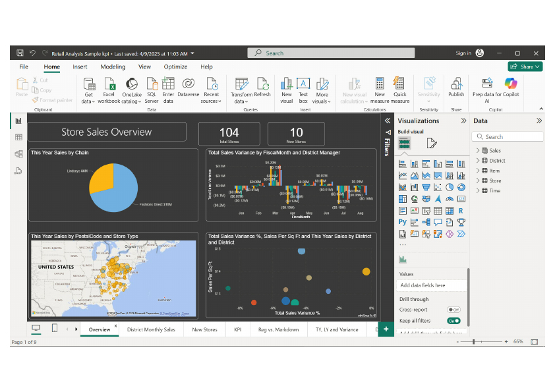Expand the District table in Data pane
Screen dimensions: 555x392
pos(478,161)
